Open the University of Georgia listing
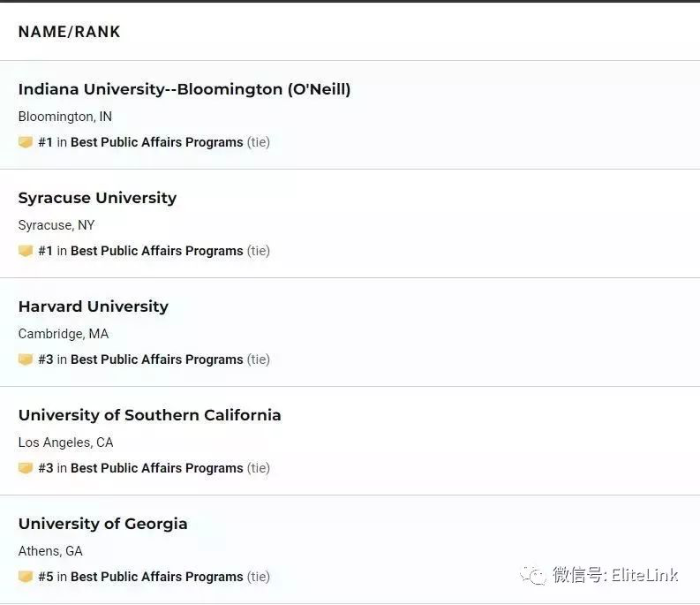 (102, 524)
